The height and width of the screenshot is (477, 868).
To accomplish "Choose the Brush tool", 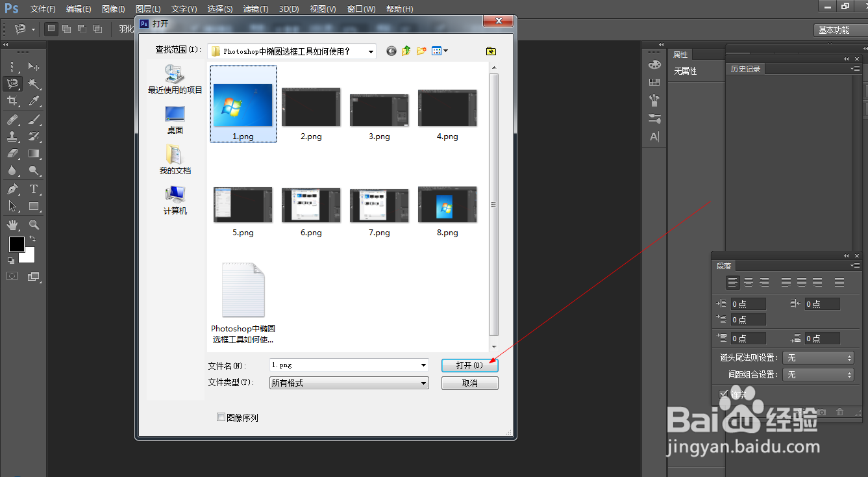I will 34,119.
